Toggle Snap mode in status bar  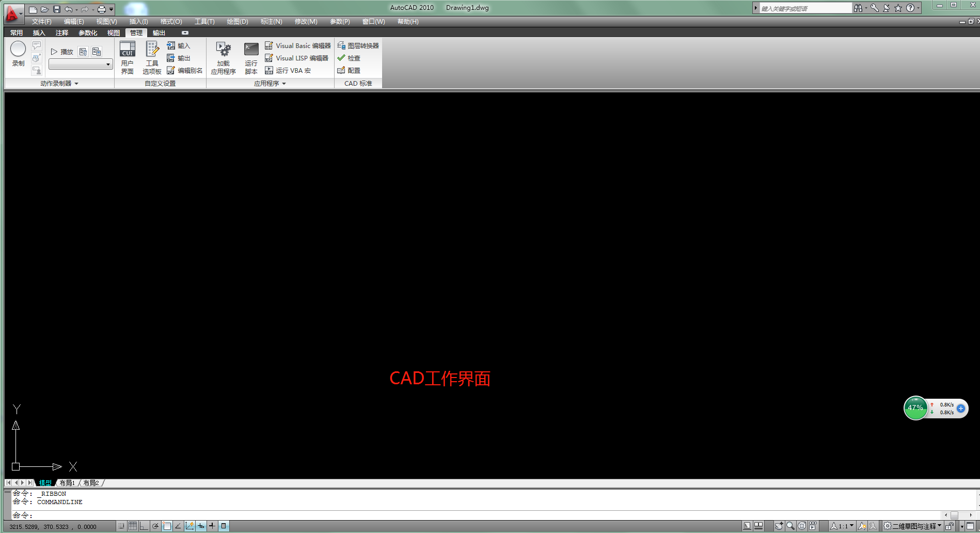coord(121,526)
